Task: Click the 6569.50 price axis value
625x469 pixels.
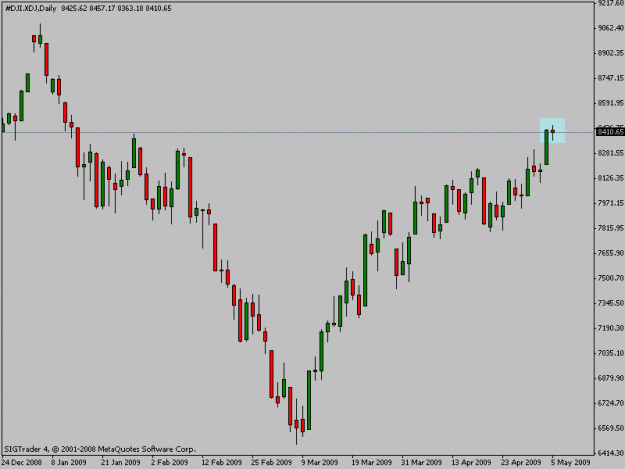Action: (611, 428)
